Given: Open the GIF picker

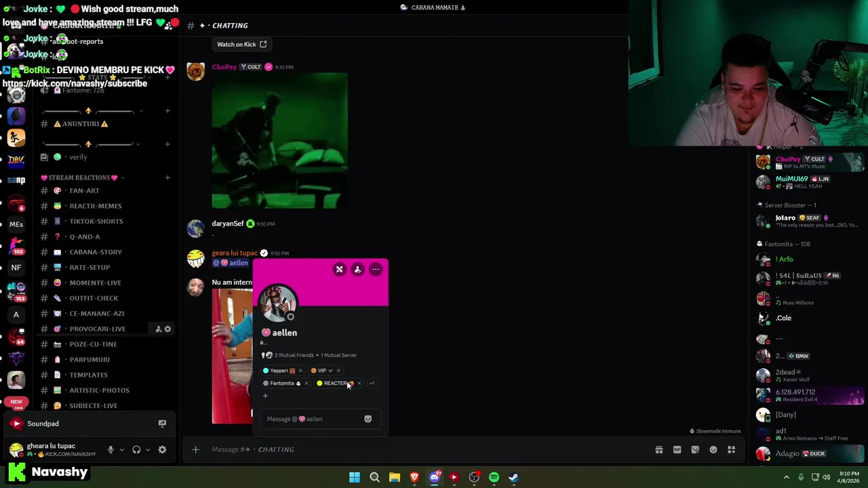Looking at the screenshot, I should pyautogui.click(x=677, y=449).
